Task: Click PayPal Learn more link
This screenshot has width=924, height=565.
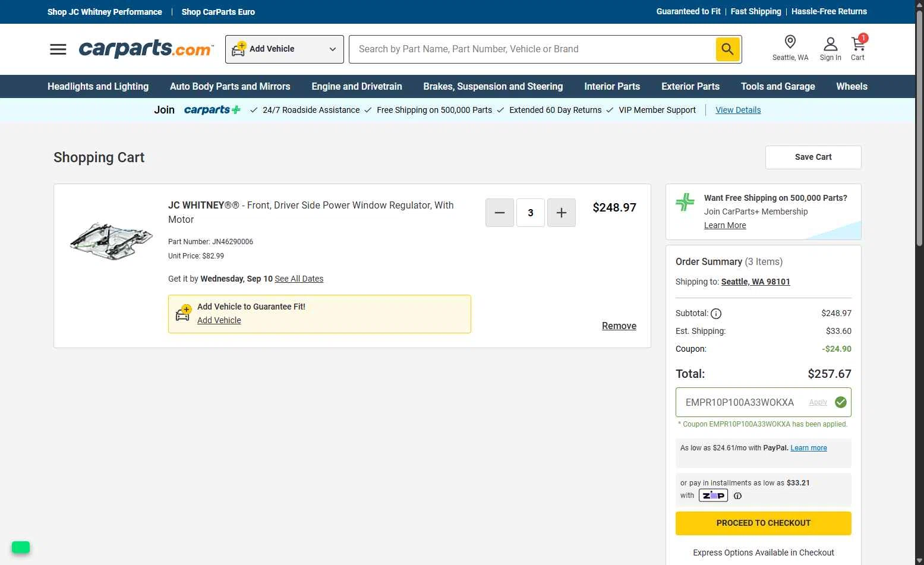Action: tap(809, 448)
